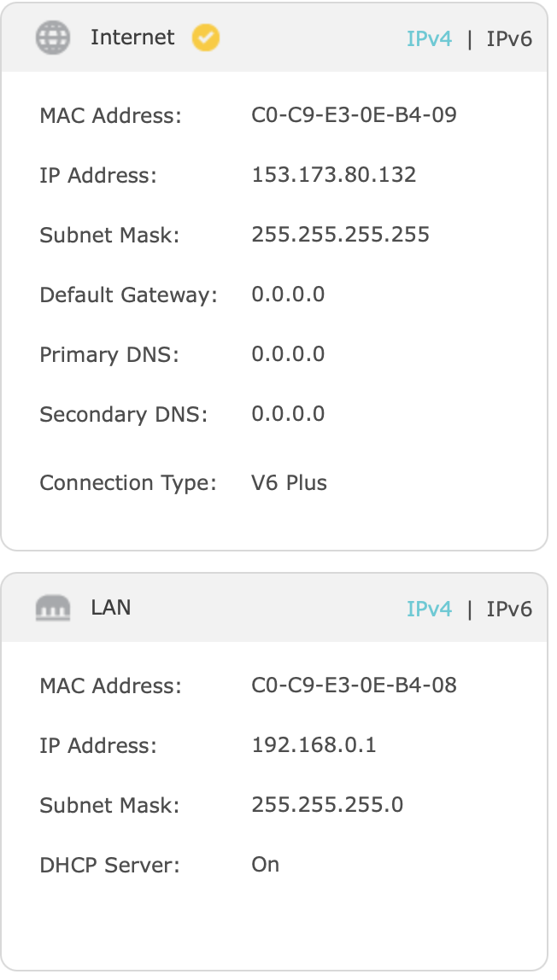Click the V6 Plus connection type value
The image size is (557, 980).
click(289, 483)
